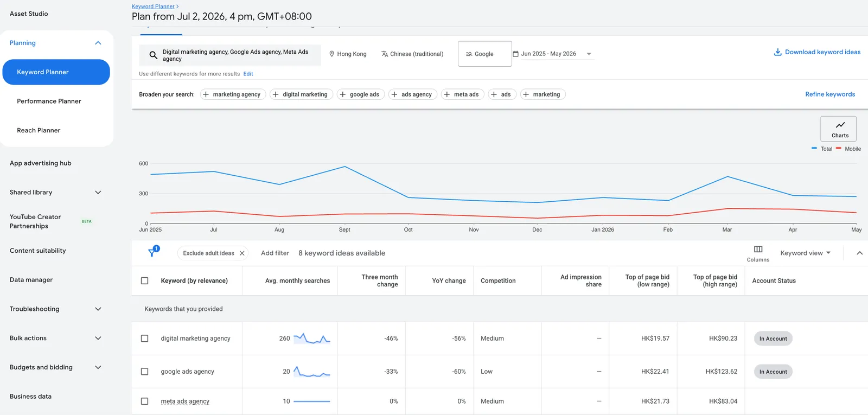Sort by Avg. monthly searches column
The height and width of the screenshot is (415, 868).
(x=297, y=281)
